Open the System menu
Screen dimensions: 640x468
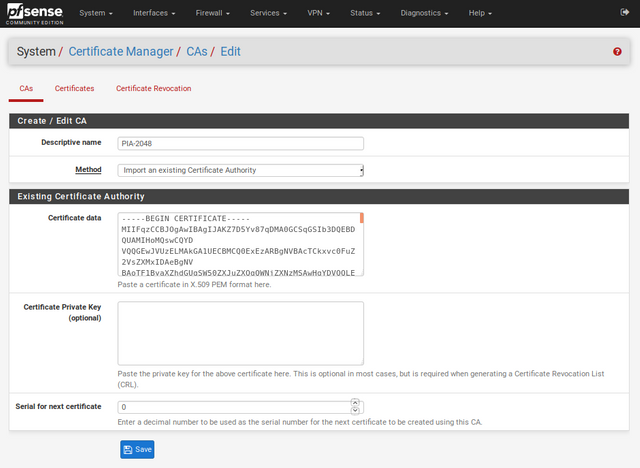point(95,14)
